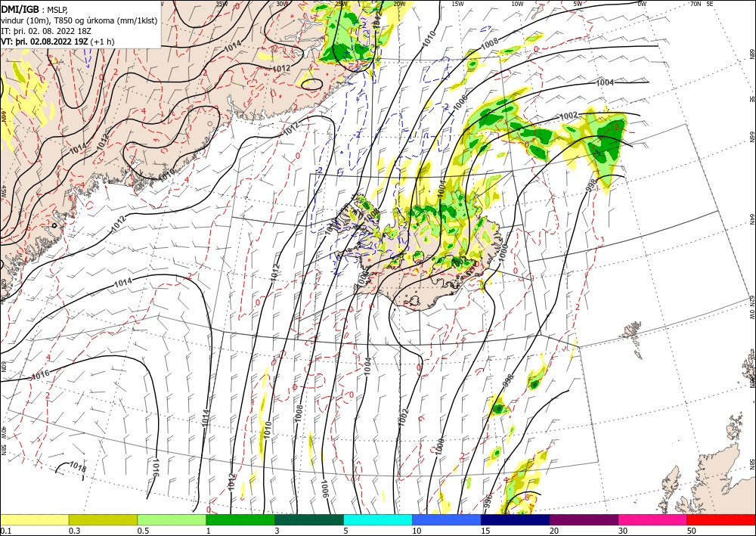This screenshot has width=756, height=536.
Task: Click the legend value label '50'
Action: coord(692,531)
